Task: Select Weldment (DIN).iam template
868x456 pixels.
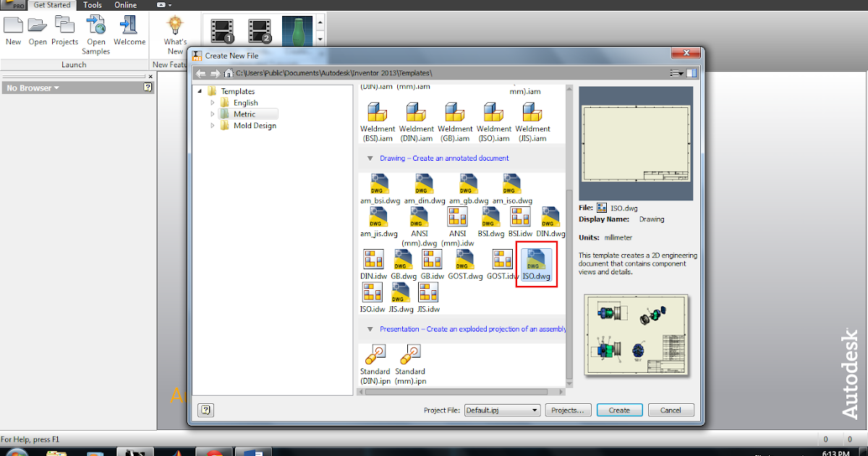Action: 417,122
